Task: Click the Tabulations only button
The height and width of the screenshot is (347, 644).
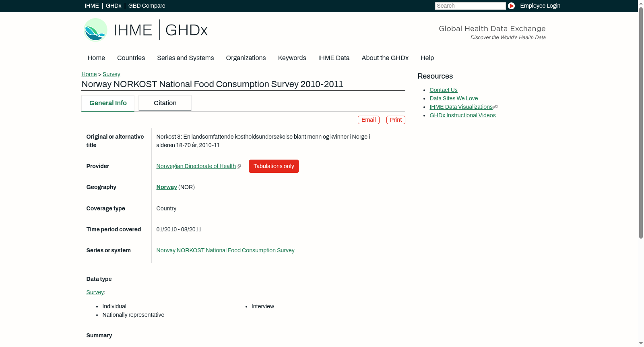Action: point(274,166)
